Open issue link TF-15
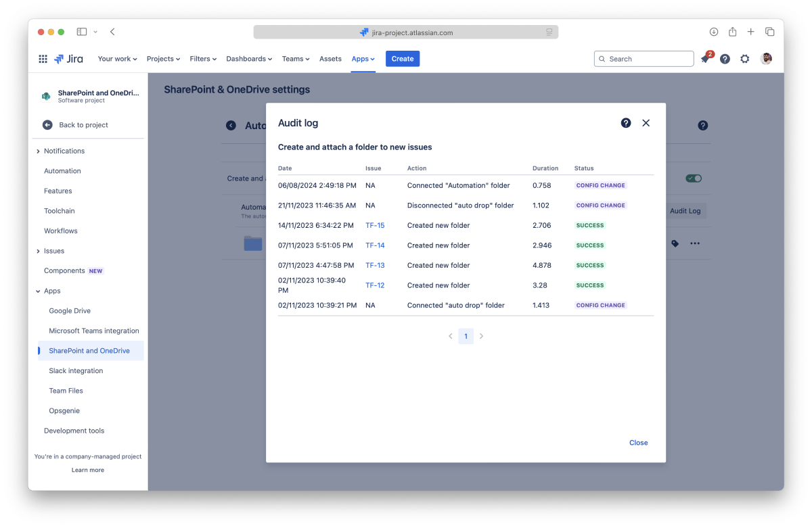The width and height of the screenshot is (812, 528). click(375, 226)
